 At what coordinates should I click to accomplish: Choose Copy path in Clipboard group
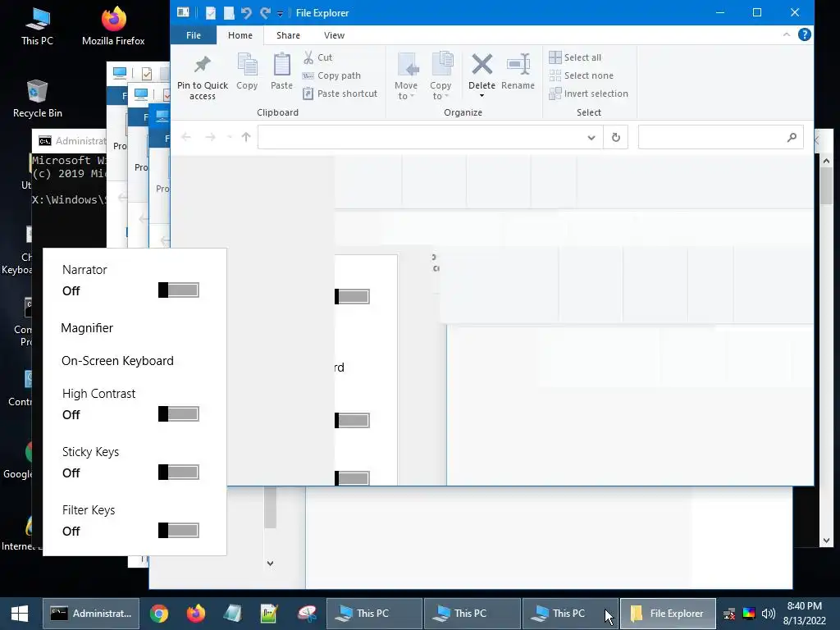[331, 75]
